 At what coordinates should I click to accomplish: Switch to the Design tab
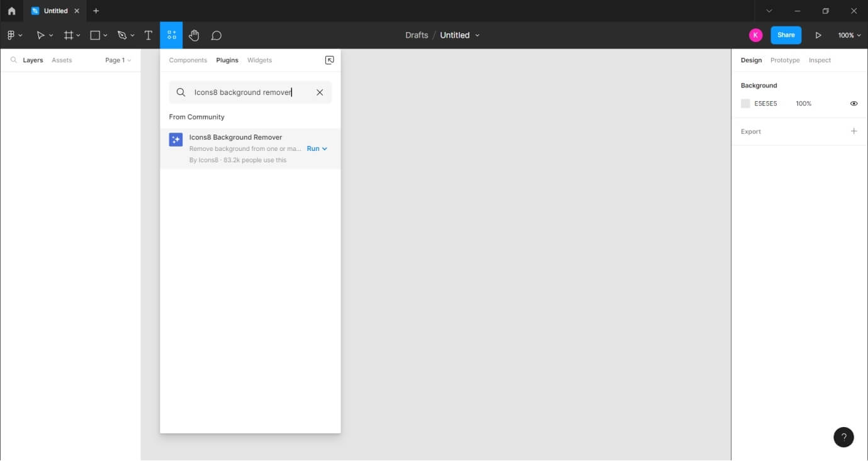tap(751, 60)
